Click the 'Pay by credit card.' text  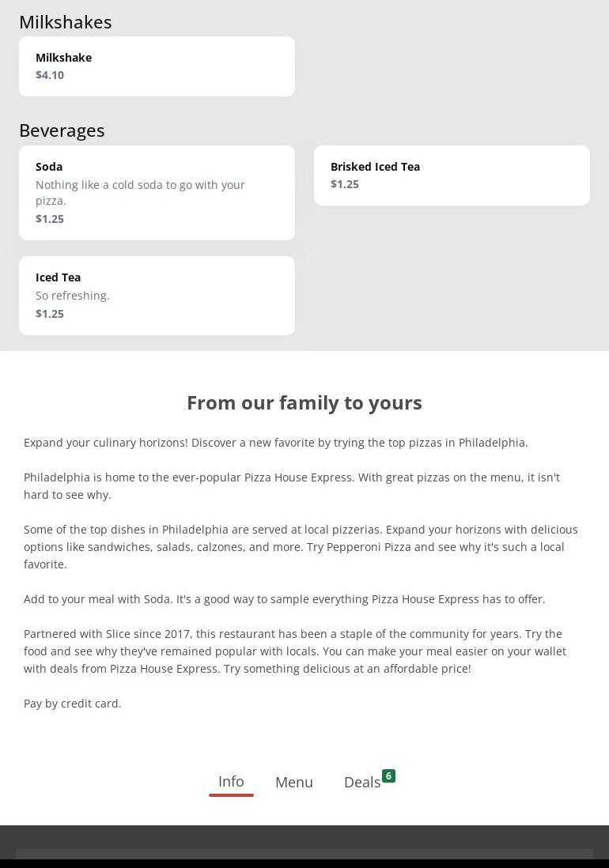point(73,703)
